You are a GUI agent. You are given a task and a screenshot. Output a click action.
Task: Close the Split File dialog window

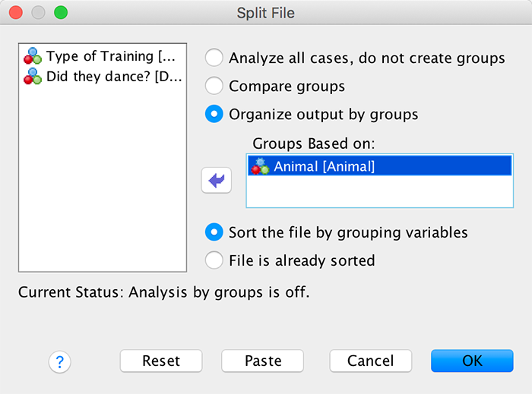click(x=16, y=13)
